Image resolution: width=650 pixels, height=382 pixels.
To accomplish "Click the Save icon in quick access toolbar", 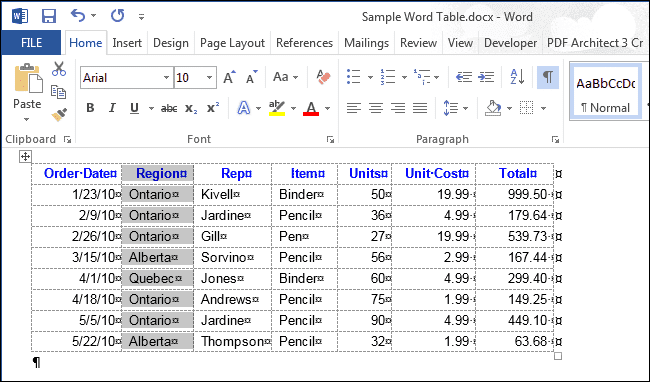I will 49,17.
